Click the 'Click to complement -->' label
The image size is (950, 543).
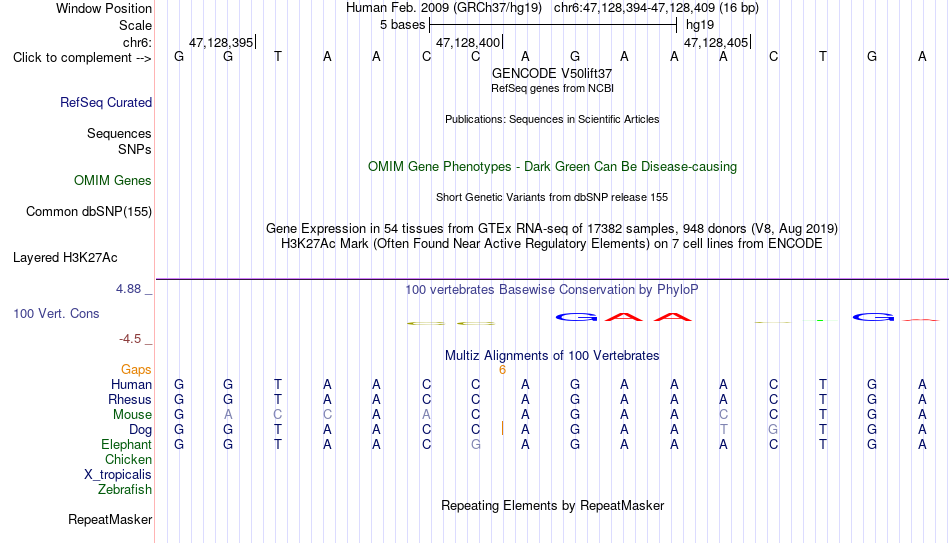pyautogui.click(x=82, y=58)
